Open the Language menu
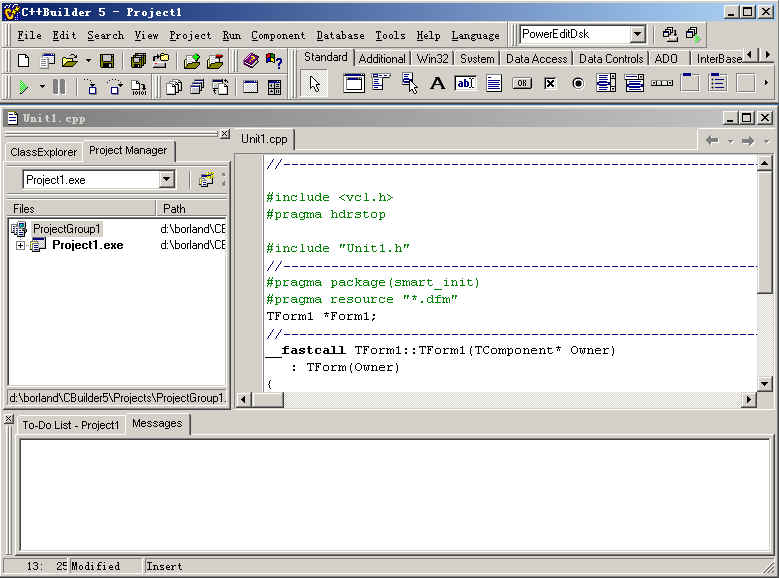Viewport: 779px width, 578px height. point(475,35)
